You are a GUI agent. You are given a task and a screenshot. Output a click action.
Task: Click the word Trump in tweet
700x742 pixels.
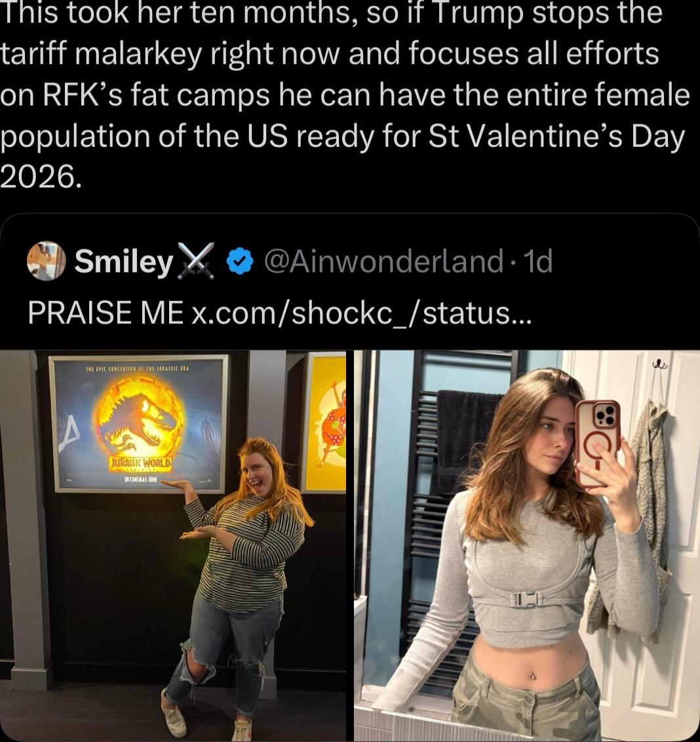click(x=479, y=13)
